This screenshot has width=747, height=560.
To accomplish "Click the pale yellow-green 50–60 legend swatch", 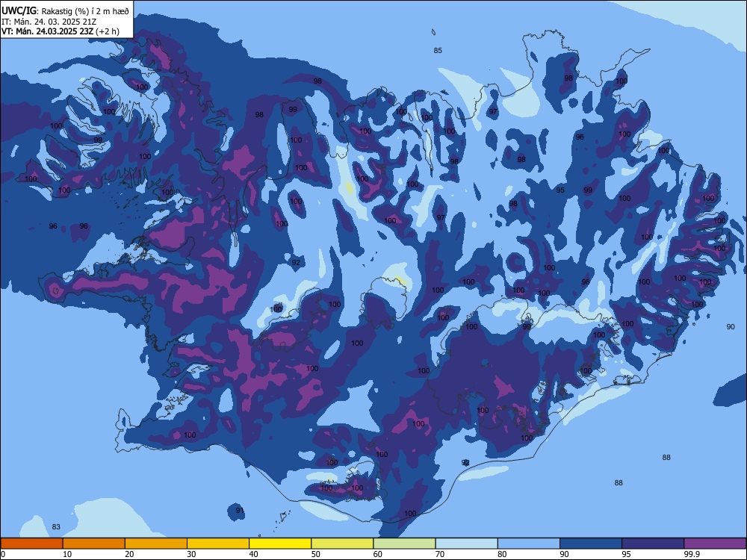I will (x=343, y=544).
